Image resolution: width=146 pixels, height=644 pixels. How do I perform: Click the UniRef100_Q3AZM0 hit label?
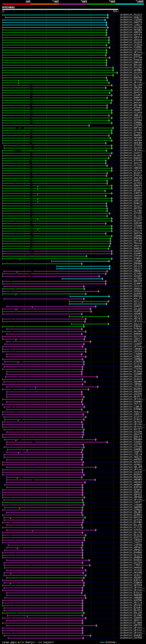point(131,251)
